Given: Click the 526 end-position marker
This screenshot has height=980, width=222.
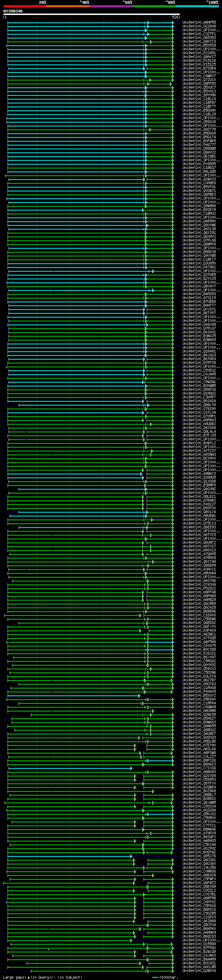Looking at the screenshot, I should 175,17.
